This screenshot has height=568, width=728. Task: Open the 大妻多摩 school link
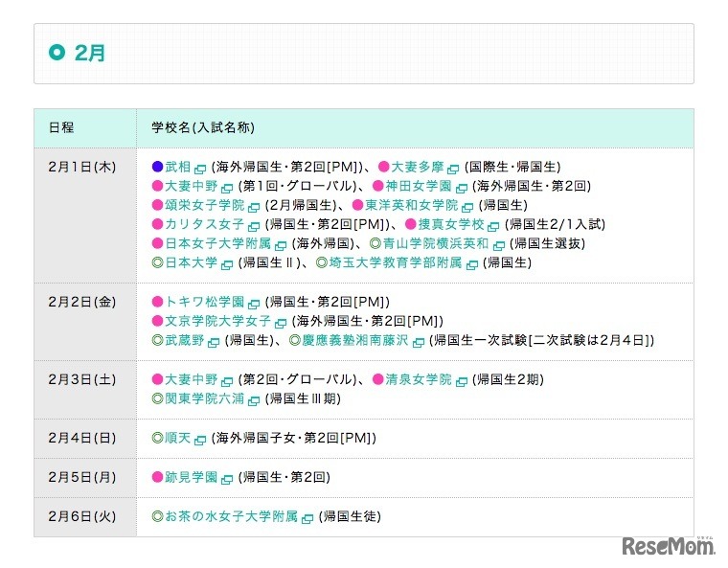click(x=418, y=167)
